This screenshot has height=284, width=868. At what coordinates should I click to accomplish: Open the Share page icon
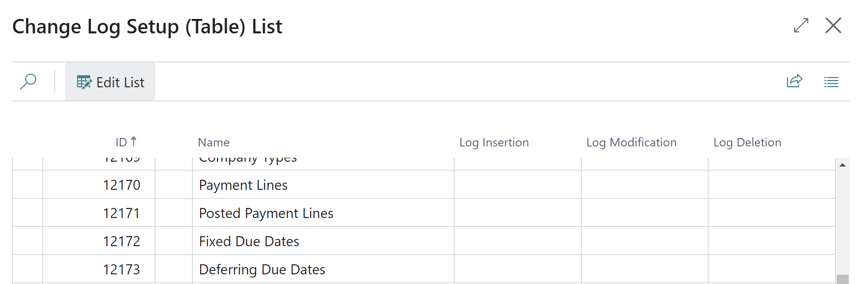[x=794, y=82]
